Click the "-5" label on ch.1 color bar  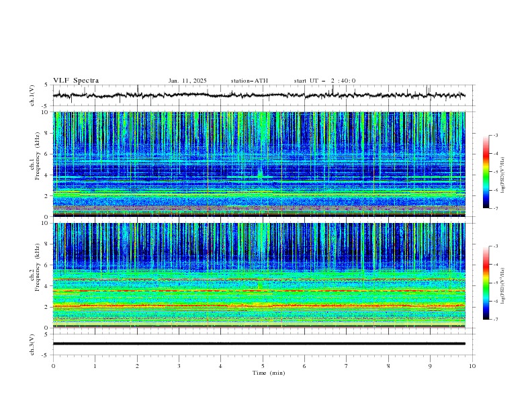pos(495,172)
